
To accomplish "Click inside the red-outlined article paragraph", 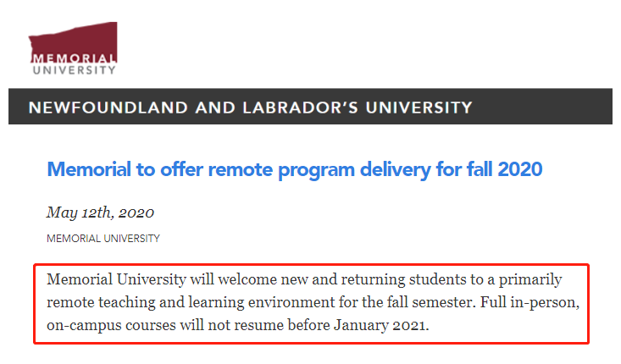I will click(311, 302).
